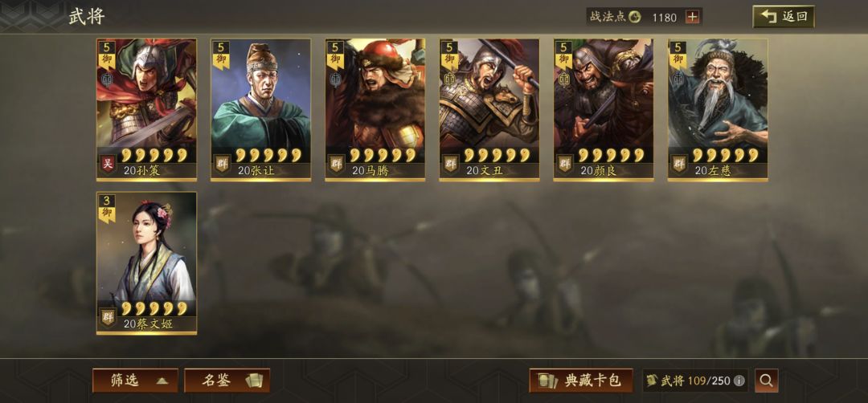
Task: Click the 群 faction badge on 左慈 card
Action: click(678, 164)
